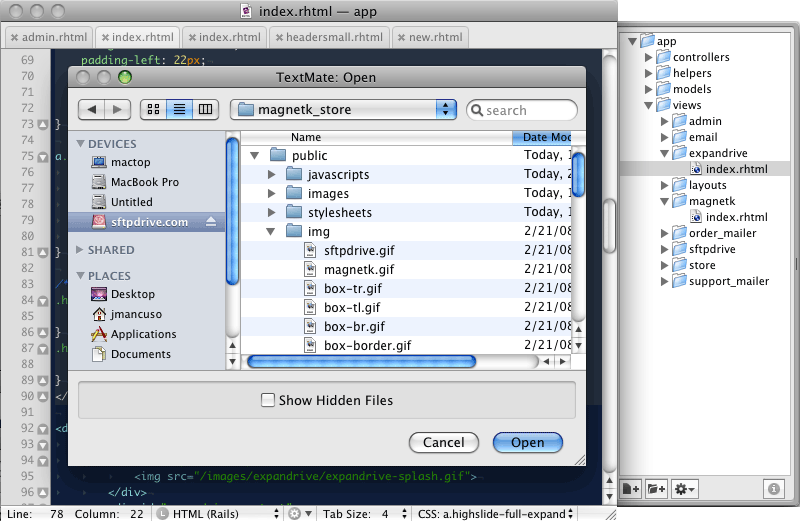800x521 pixels.
Task: Enable the Show Hidden Files checkbox
Action: click(268, 400)
